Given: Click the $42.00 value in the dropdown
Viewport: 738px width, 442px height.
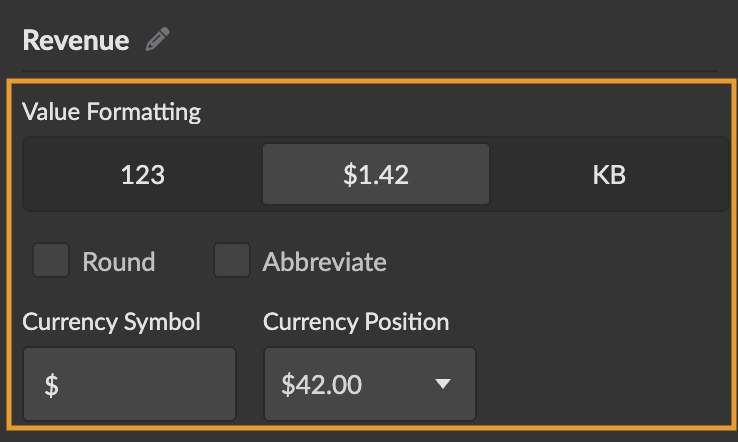Looking at the screenshot, I should pyautogui.click(x=321, y=385).
